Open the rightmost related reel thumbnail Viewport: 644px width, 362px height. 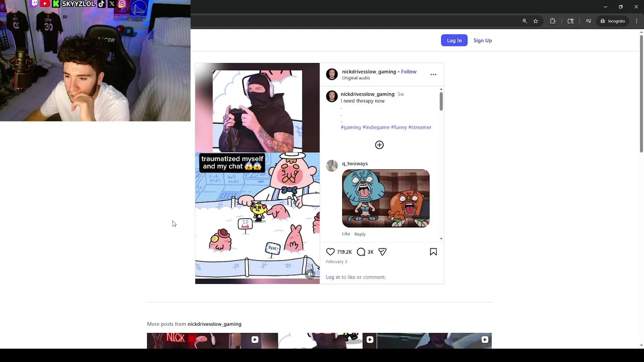click(x=434, y=341)
